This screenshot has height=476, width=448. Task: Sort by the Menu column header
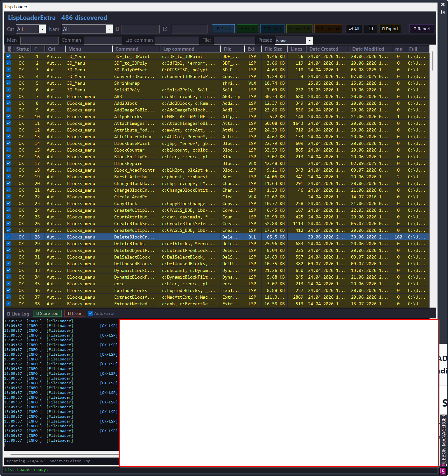tap(89, 49)
